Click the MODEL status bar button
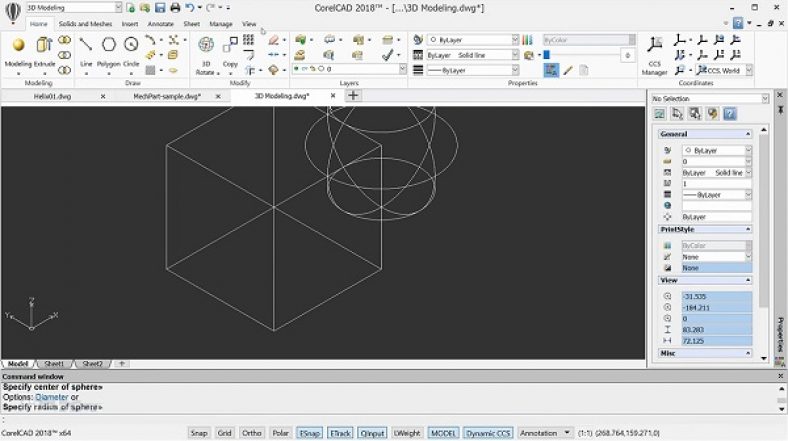 443,433
